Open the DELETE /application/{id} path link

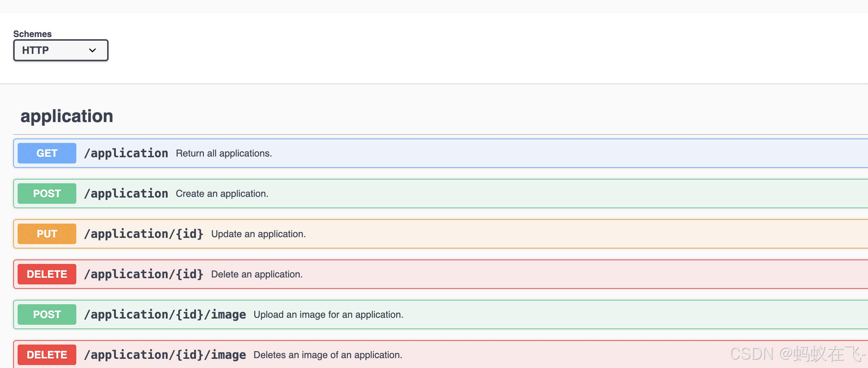click(x=143, y=274)
